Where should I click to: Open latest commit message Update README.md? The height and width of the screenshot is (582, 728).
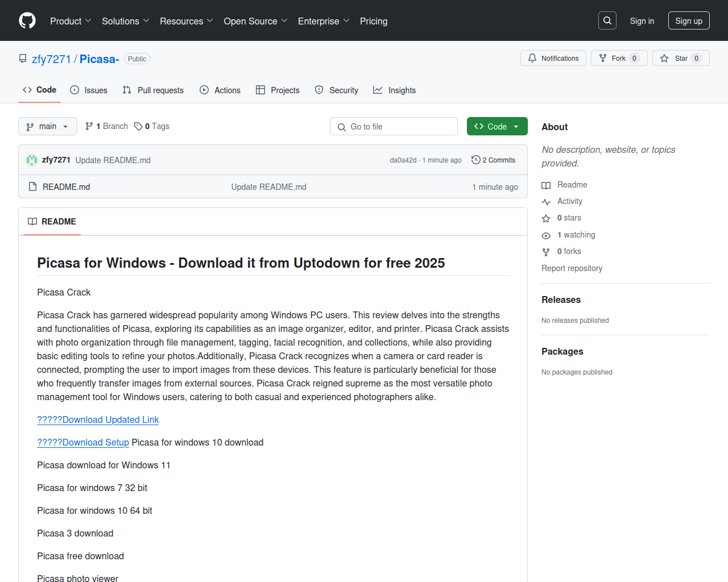[x=113, y=160]
